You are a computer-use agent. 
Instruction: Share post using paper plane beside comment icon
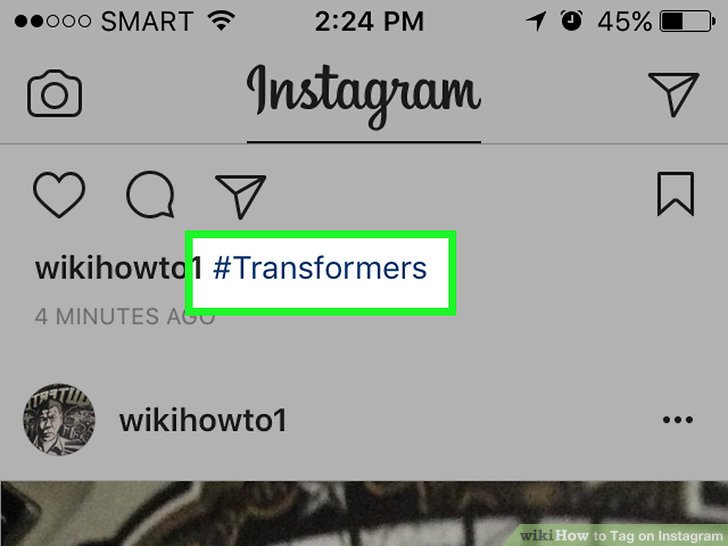(240, 196)
